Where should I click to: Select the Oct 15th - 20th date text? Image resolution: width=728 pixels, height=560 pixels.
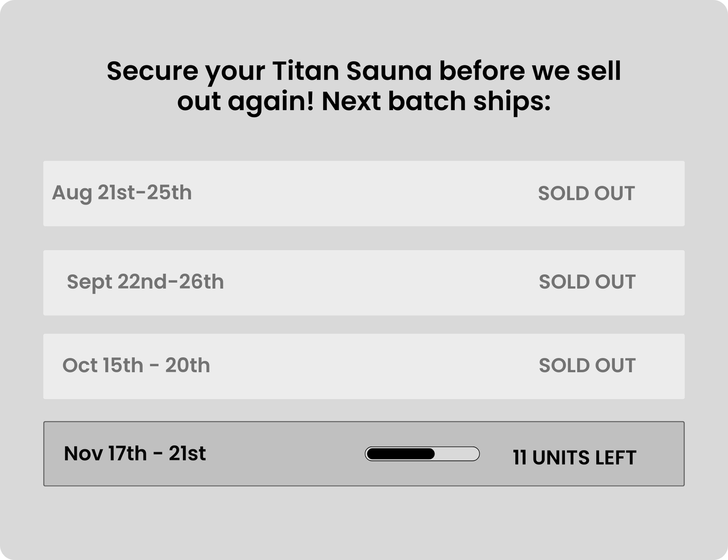pyautogui.click(x=136, y=365)
